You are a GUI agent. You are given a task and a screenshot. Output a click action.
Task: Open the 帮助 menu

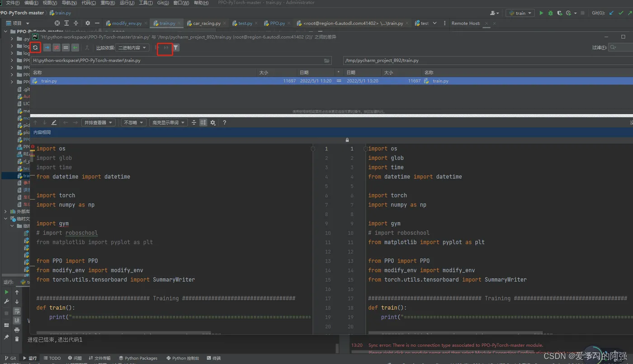point(201,3)
